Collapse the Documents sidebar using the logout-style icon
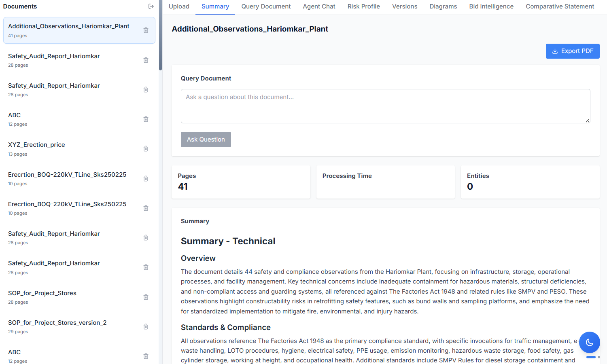Image resolution: width=607 pixels, height=364 pixels. 151,6
